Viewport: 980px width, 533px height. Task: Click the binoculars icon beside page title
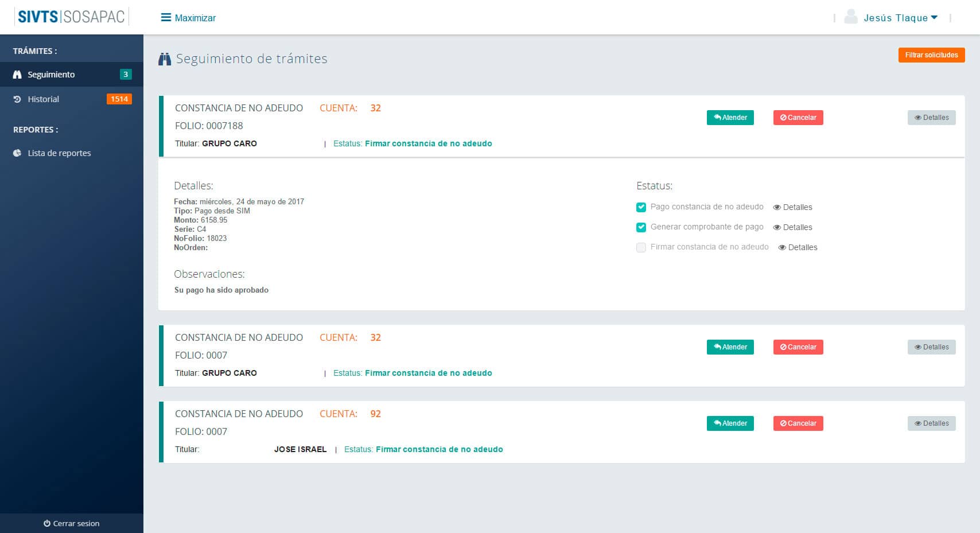click(165, 59)
